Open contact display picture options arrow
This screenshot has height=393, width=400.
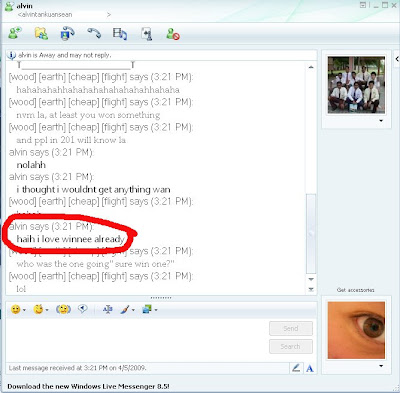pos(381,121)
